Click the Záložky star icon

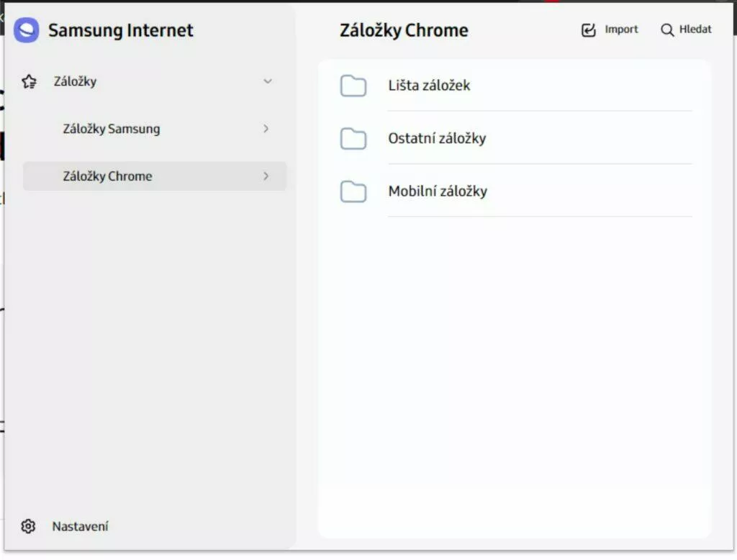29,81
